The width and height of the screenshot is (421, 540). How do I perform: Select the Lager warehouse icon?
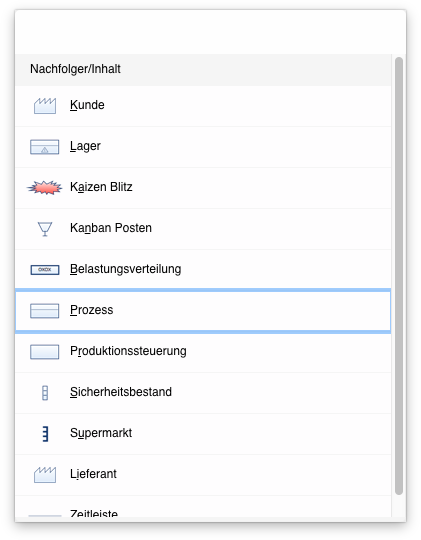[x=44, y=147]
